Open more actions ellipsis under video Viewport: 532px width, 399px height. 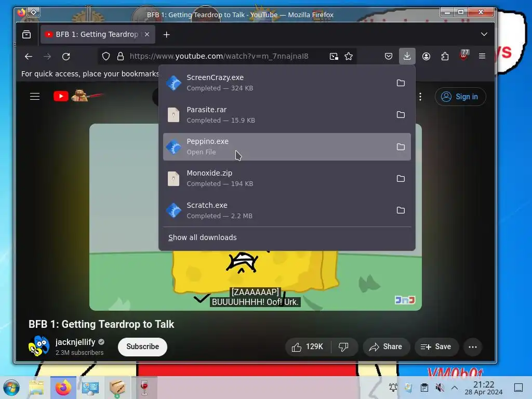(473, 347)
